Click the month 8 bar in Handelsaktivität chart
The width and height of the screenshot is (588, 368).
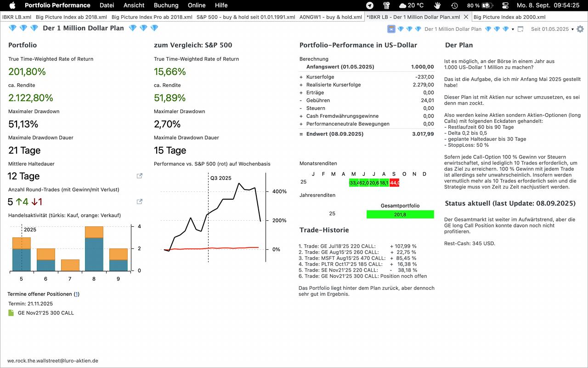(94, 248)
